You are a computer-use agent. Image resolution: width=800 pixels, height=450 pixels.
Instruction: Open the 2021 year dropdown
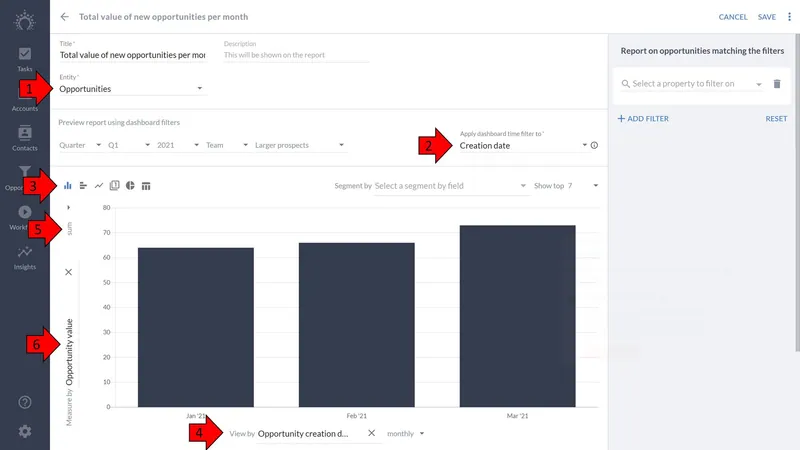tap(178, 145)
